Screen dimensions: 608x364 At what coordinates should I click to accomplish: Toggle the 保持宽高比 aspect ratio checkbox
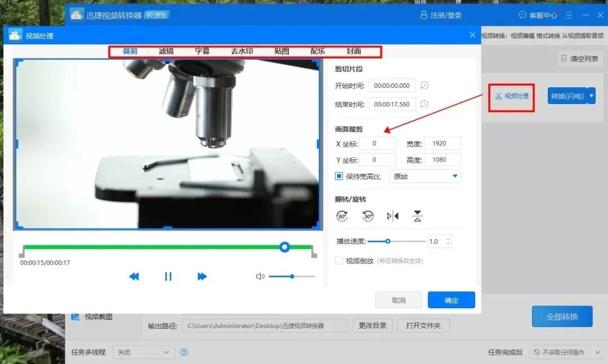pyautogui.click(x=338, y=176)
